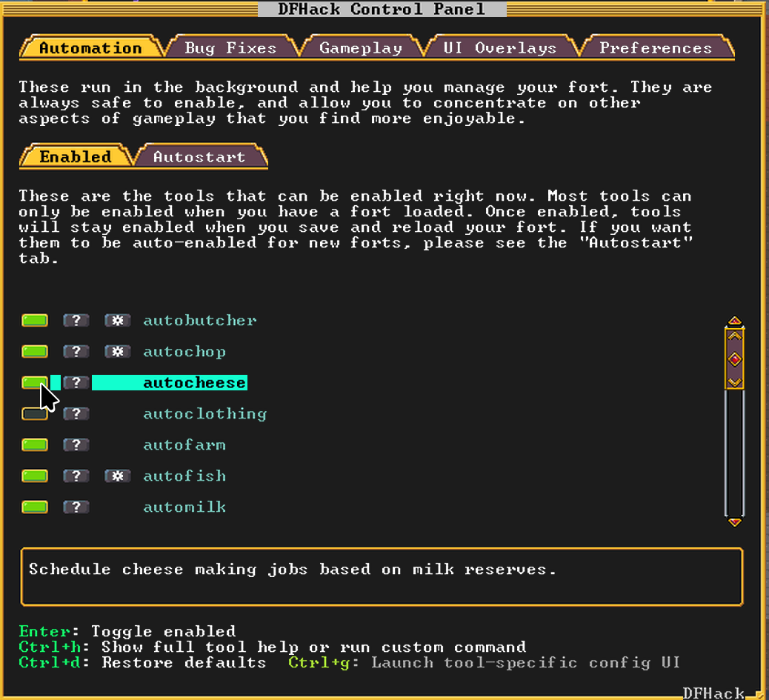769x700 pixels.
Task: Click the scrollbar down arrow
Action: click(734, 522)
